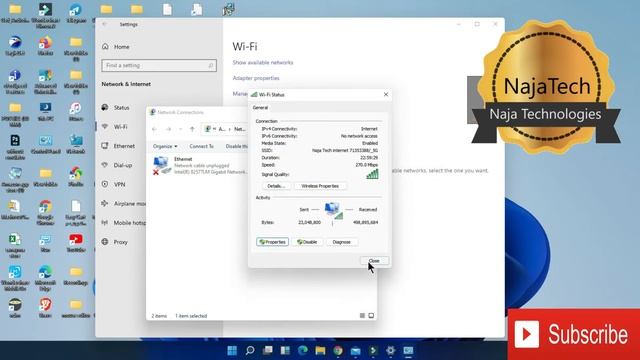Click Connect To in Network Connections toolbar
The height and width of the screenshot is (360, 640).
click(x=201, y=146)
